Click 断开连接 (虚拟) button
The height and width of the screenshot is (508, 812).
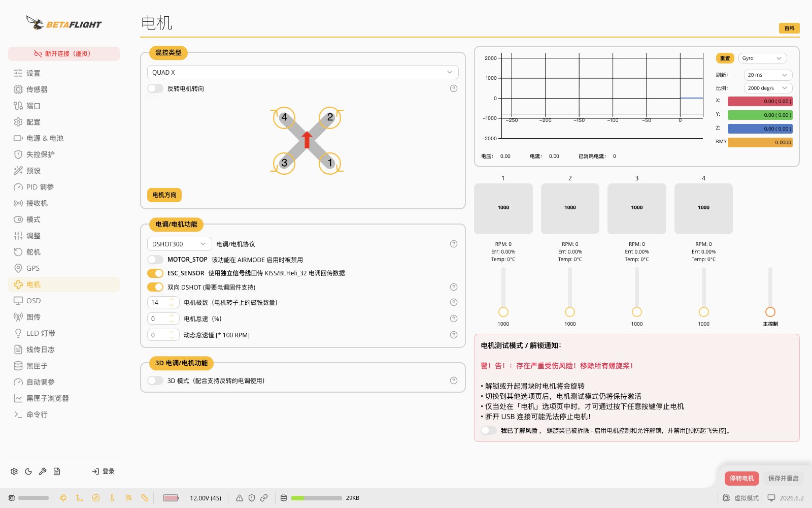click(x=64, y=54)
